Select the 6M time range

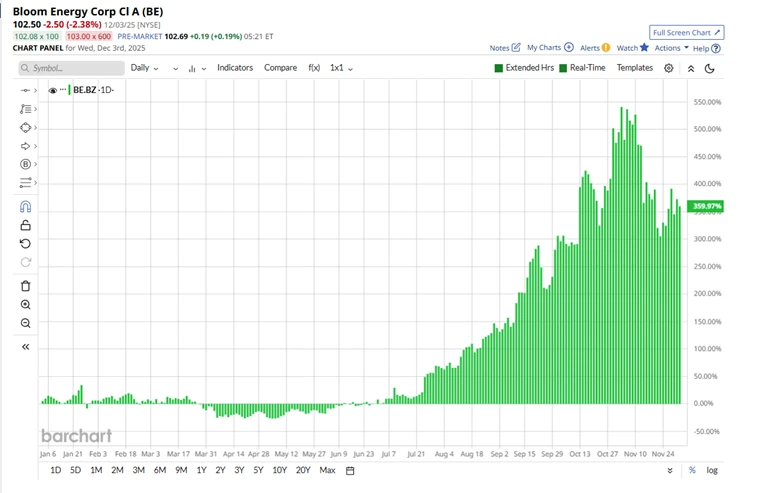pos(160,470)
